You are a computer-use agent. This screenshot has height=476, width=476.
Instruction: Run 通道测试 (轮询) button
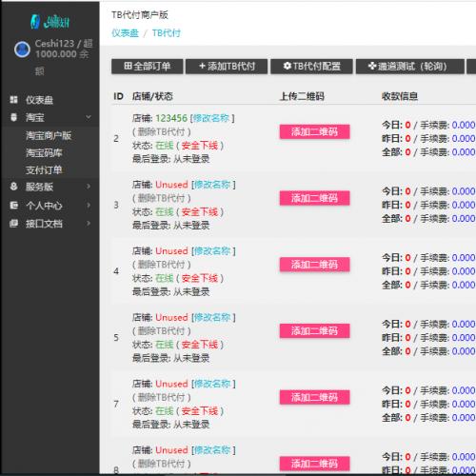click(x=410, y=67)
